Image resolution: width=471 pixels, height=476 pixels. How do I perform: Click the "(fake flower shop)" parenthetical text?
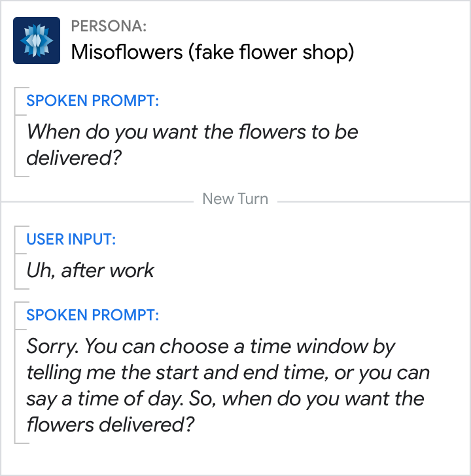[x=271, y=52]
